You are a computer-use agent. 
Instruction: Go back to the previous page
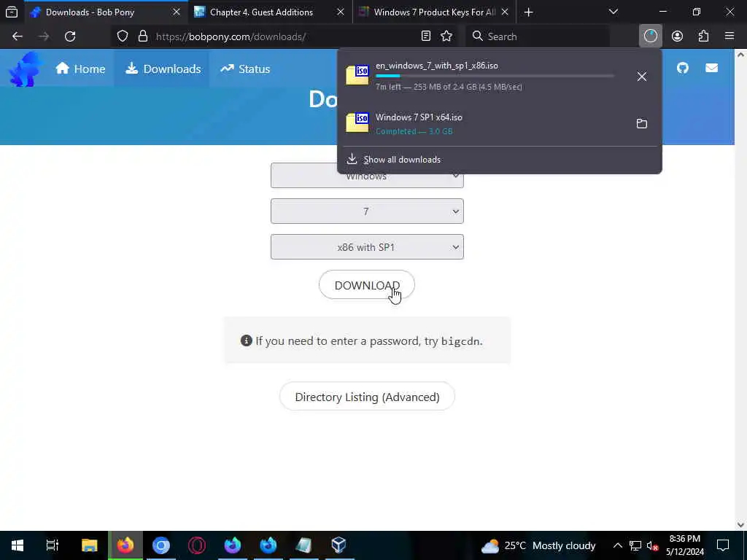[x=18, y=36]
